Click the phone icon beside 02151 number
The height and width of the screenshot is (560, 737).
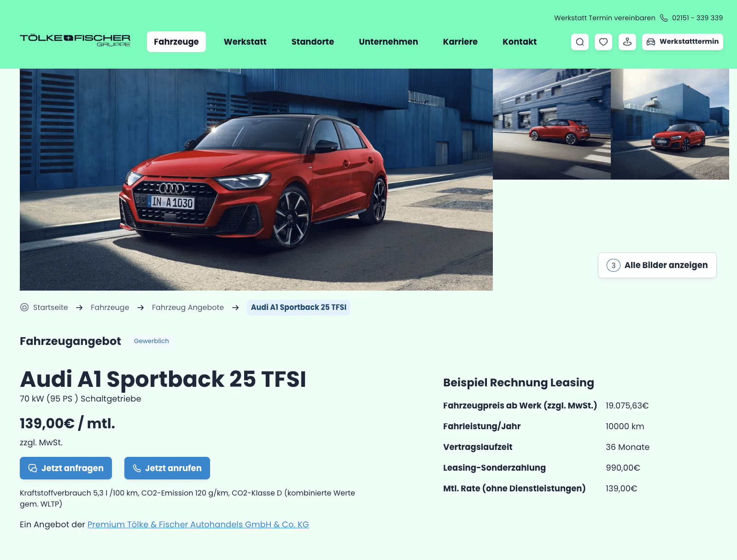(664, 18)
